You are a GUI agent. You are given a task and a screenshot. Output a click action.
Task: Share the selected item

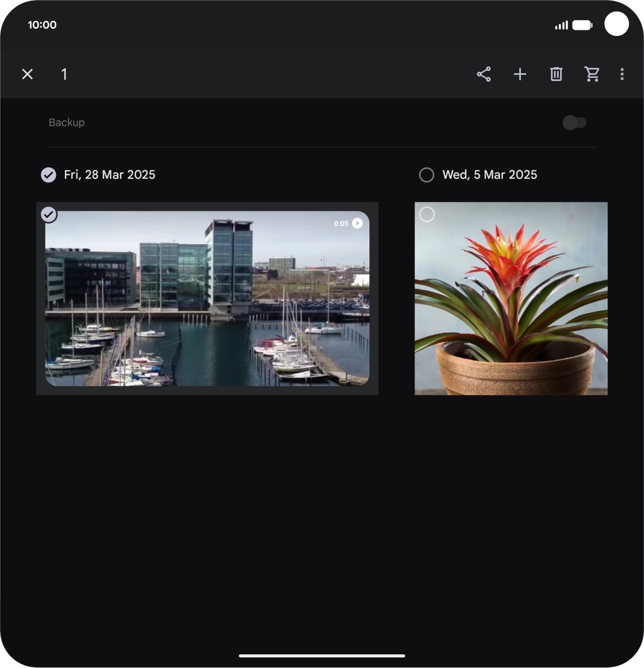tap(484, 74)
